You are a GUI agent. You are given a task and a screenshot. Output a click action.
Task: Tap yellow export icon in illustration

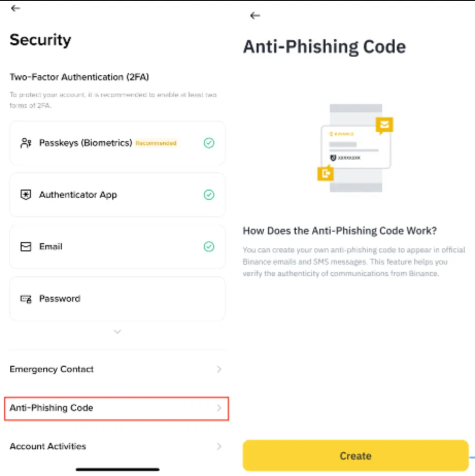point(326,173)
